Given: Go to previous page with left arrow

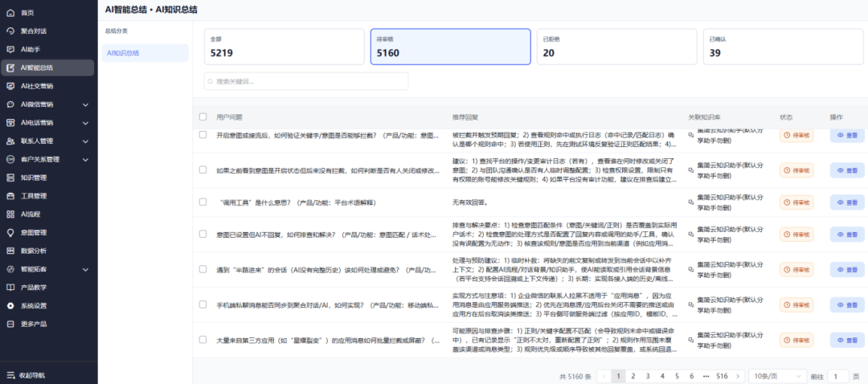Looking at the screenshot, I should [x=604, y=376].
